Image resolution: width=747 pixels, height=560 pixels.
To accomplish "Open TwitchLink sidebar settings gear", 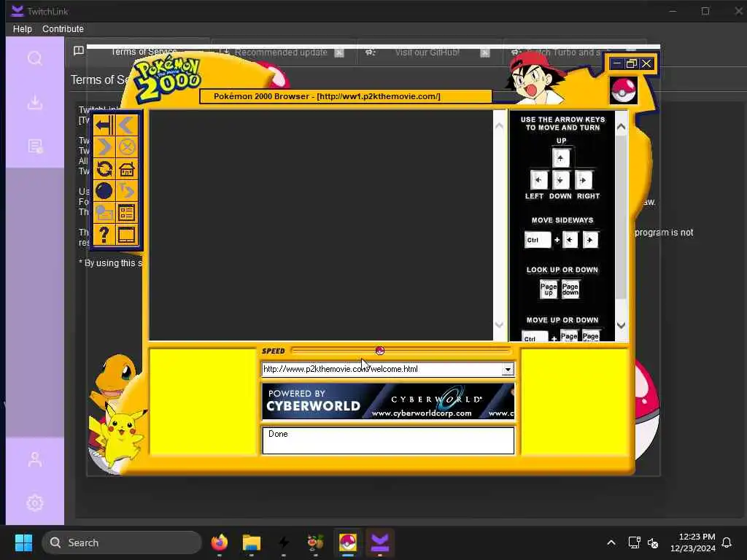I will (x=35, y=503).
